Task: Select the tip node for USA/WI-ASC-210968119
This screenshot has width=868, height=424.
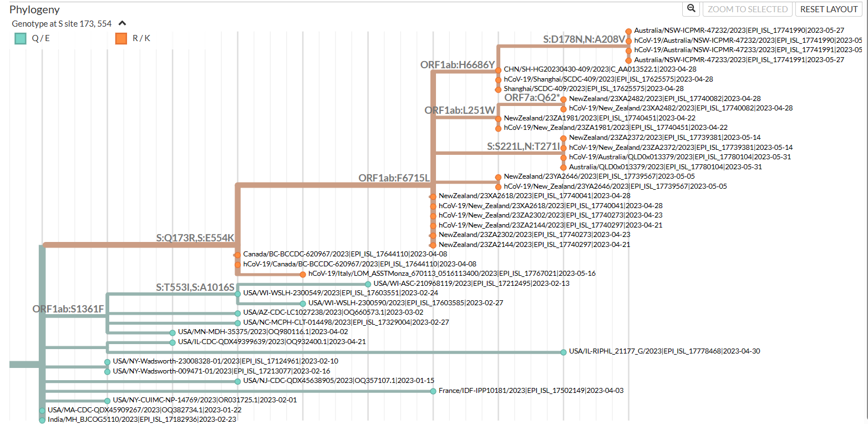Action: pos(367,283)
